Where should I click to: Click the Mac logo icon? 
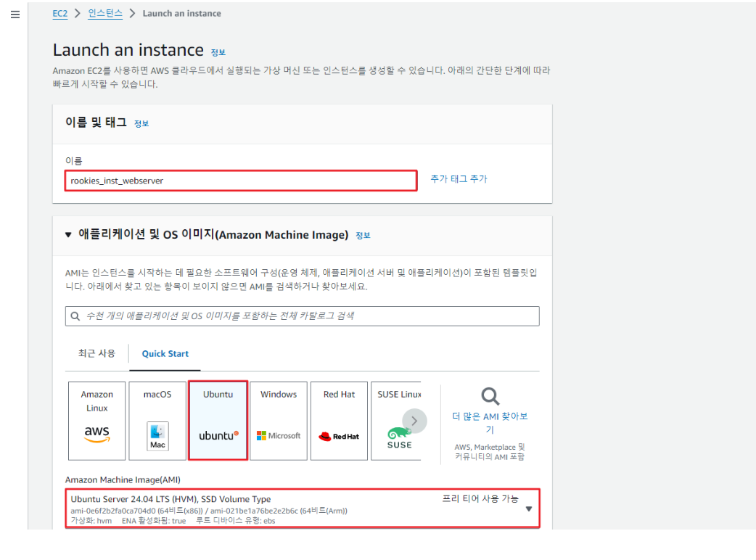157,436
